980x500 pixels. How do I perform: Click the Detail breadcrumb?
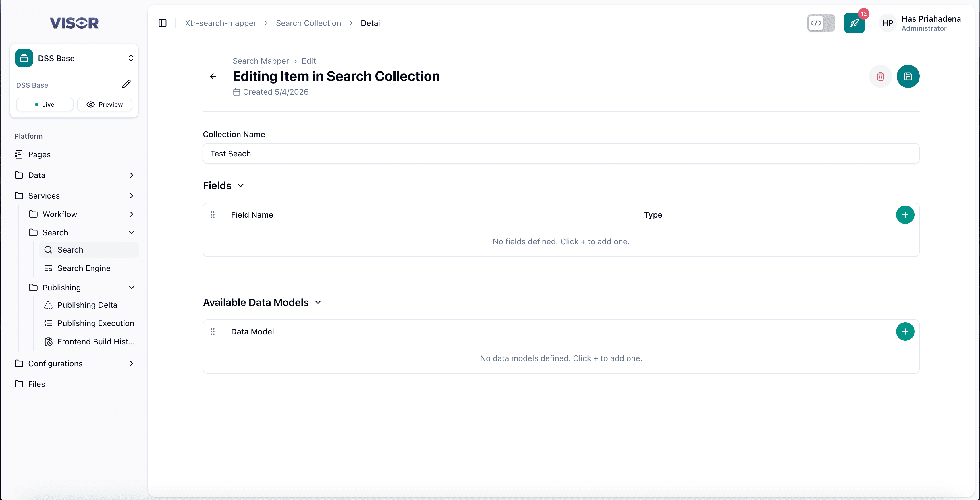[x=371, y=23]
